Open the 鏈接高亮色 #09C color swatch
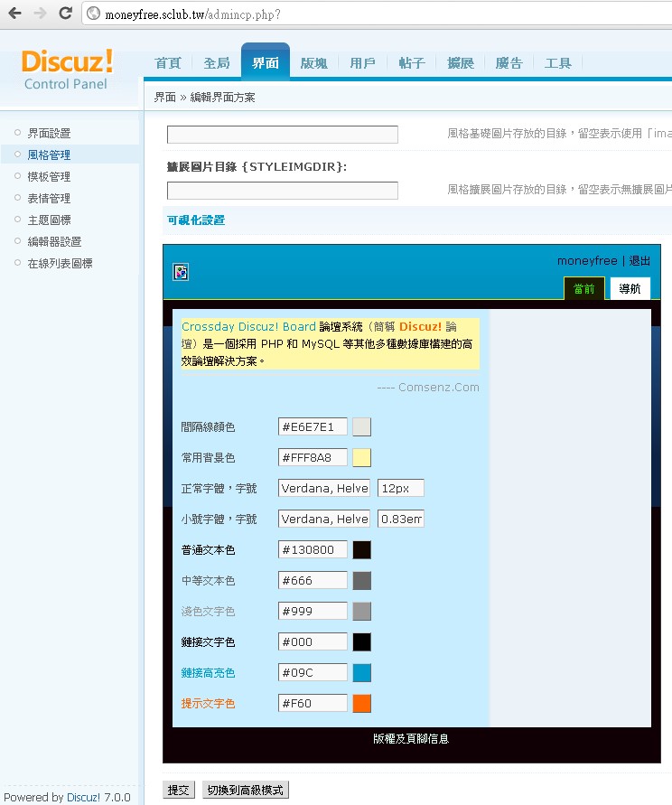Viewport: 672px width, 805px height. (361, 672)
